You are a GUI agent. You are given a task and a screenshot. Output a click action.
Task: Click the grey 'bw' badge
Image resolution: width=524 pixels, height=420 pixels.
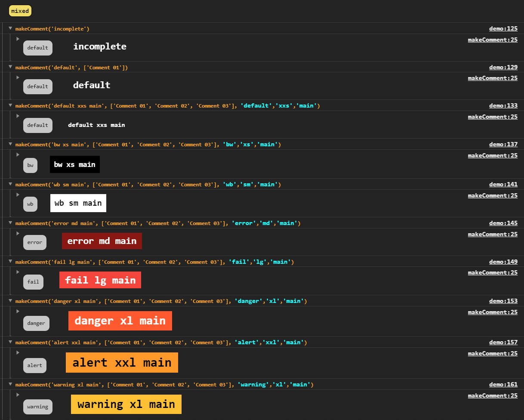(x=30, y=165)
